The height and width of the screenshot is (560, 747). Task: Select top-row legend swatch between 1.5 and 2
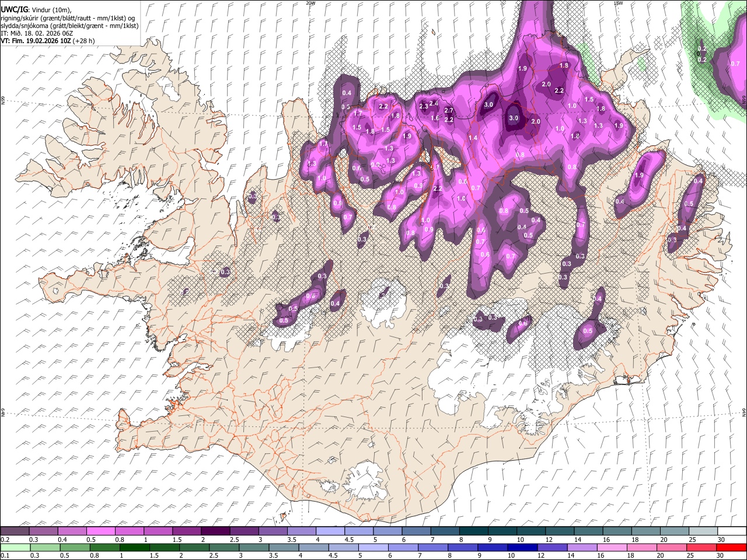click(187, 531)
